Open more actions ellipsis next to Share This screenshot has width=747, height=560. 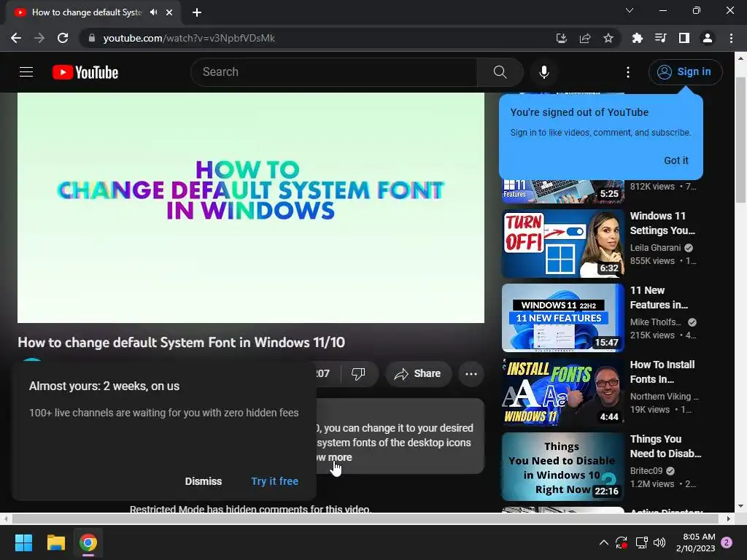point(471,374)
